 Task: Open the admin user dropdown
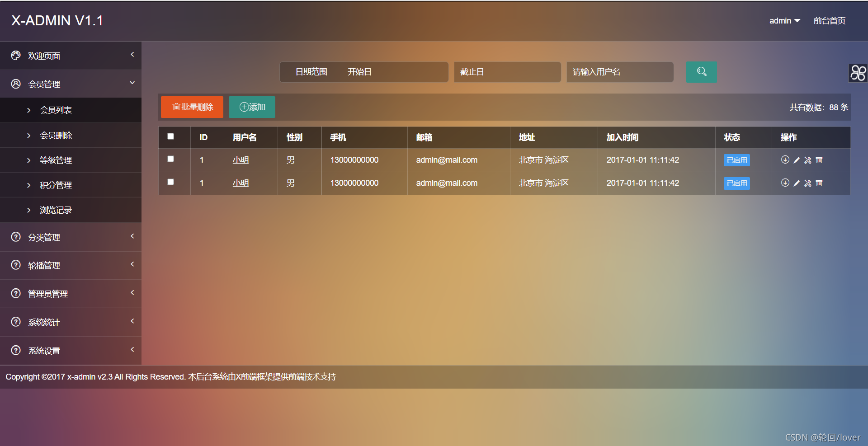pos(784,21)
